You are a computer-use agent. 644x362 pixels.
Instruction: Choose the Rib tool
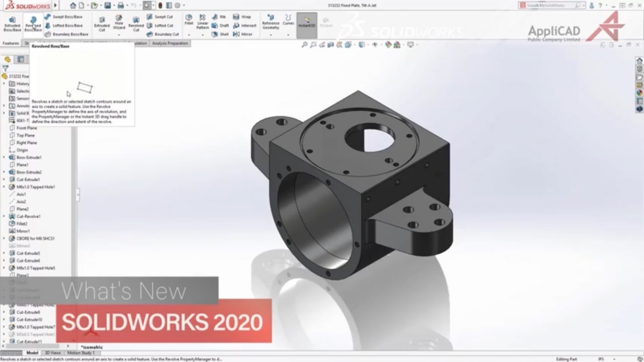tap(219, 17)
